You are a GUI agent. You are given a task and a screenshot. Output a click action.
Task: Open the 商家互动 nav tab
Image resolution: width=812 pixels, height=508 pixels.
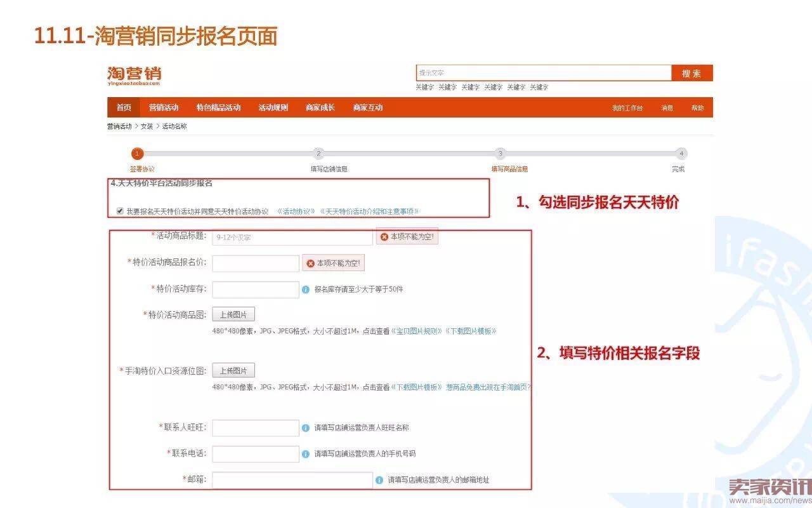click(368, 107)
